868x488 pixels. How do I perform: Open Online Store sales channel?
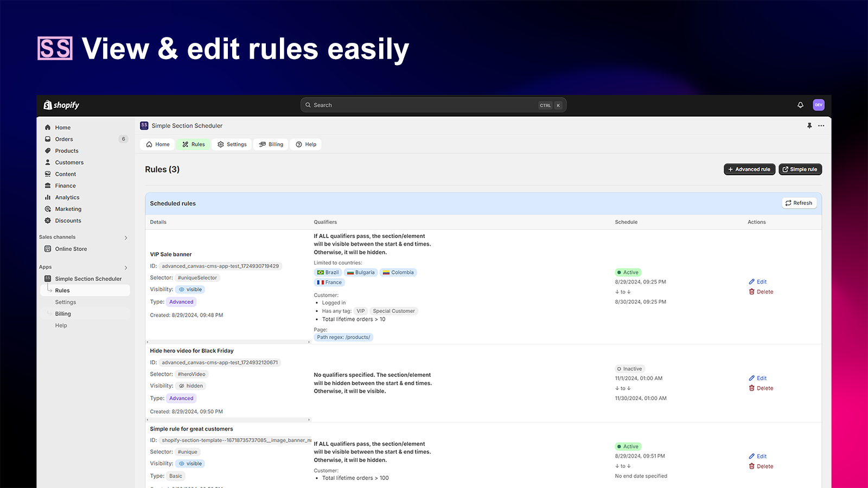(71, 249)
